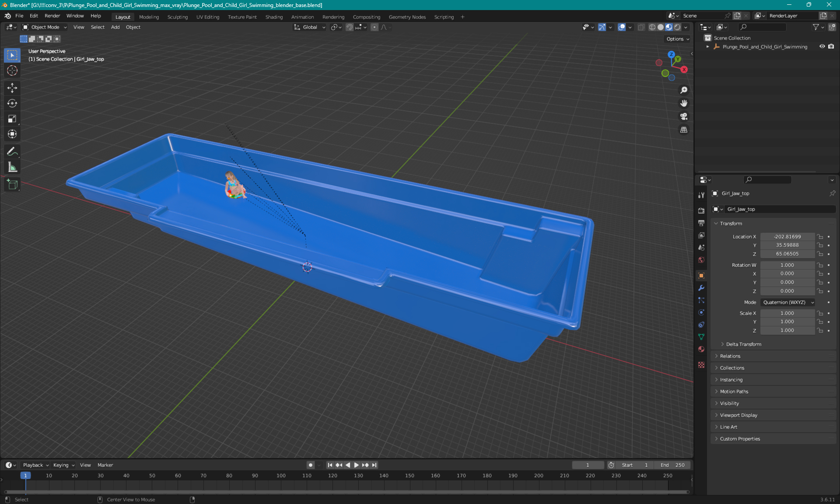Viewport: 840px width, 504px height.
Task: Drag timeline playhead at frame 1
Action: click(24, 475)
